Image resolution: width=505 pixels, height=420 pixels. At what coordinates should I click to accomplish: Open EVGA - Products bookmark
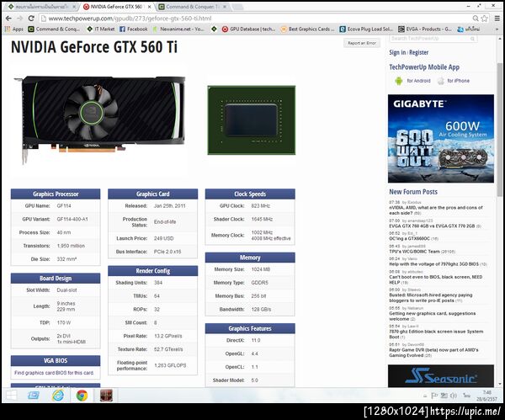[x=425, y=29]
